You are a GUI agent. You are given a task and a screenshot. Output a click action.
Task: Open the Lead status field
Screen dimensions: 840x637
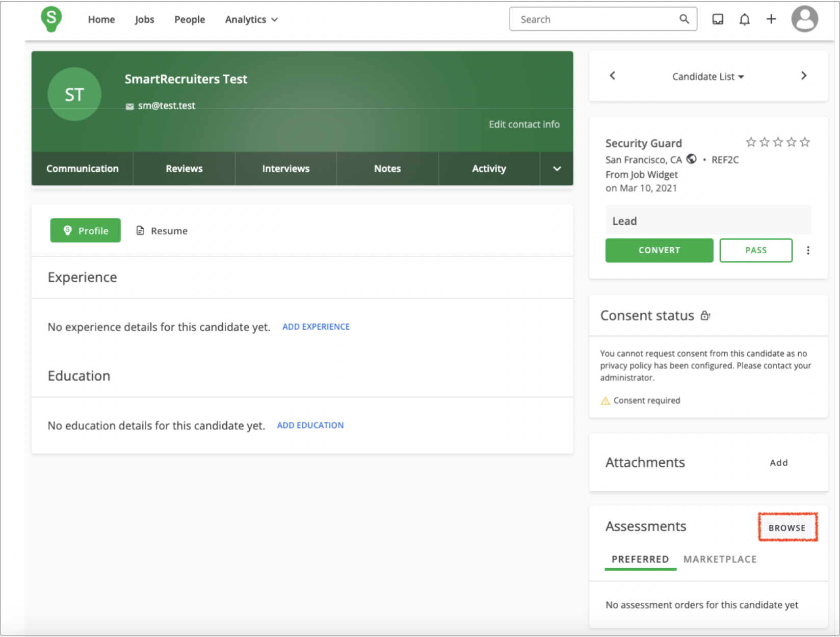point(708,221)
